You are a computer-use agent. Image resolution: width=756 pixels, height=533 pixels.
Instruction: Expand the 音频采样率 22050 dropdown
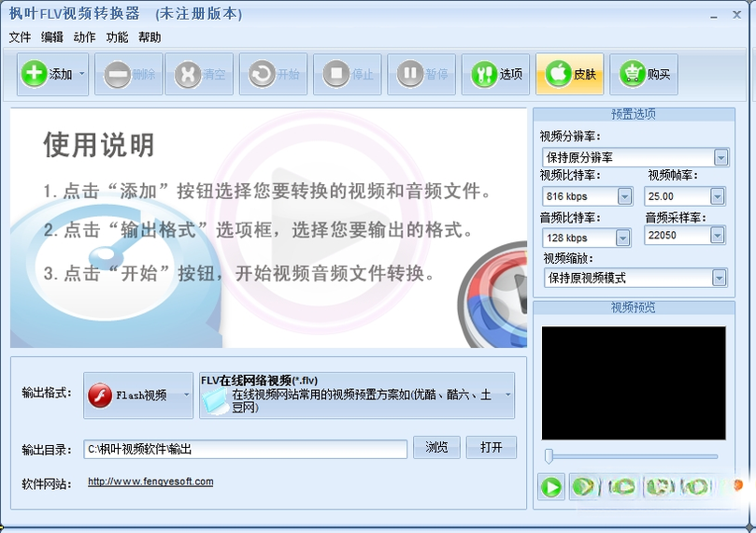tap(718, 236)
